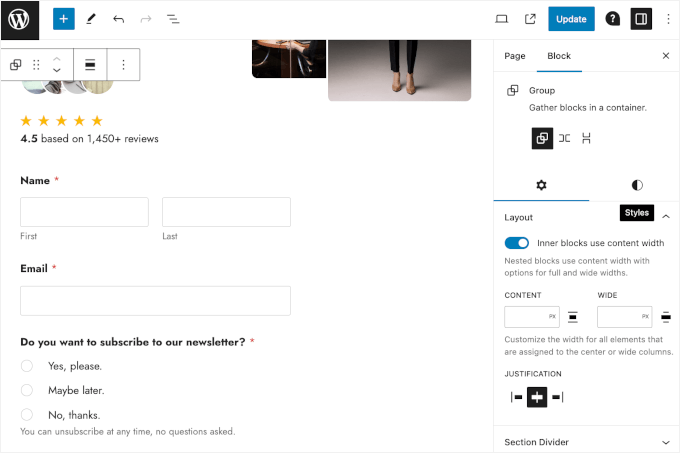Click the five-star rating row

click(61, 121)
